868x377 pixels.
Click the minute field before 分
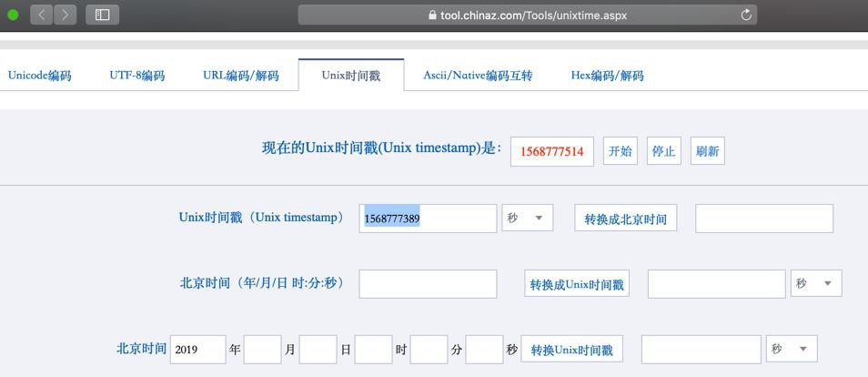(x=429, y=350)
